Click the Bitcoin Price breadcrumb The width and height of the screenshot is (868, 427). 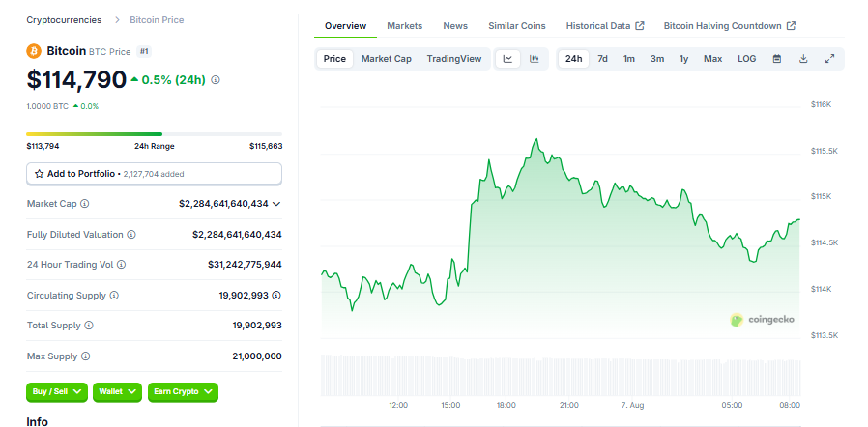[x=157, y=20]
